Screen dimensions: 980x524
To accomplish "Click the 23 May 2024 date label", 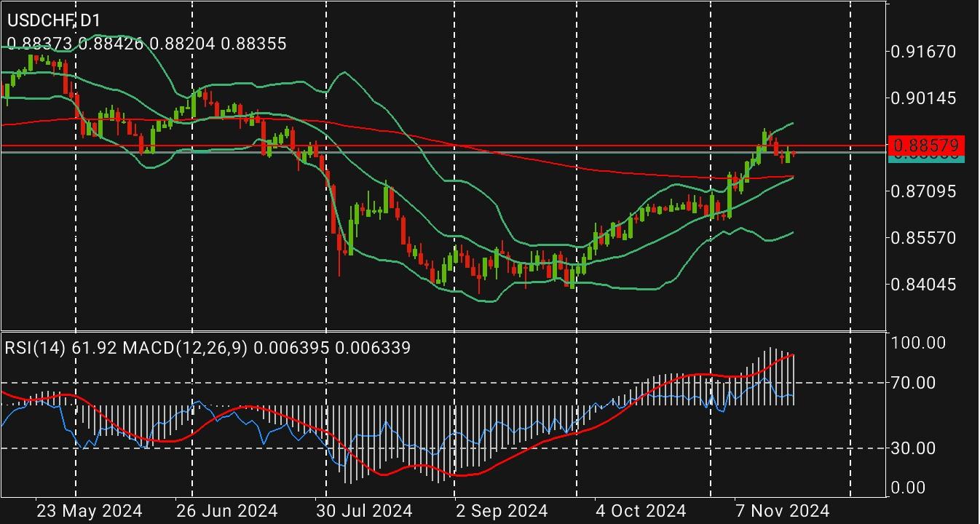I will click(x=89, y=511).
